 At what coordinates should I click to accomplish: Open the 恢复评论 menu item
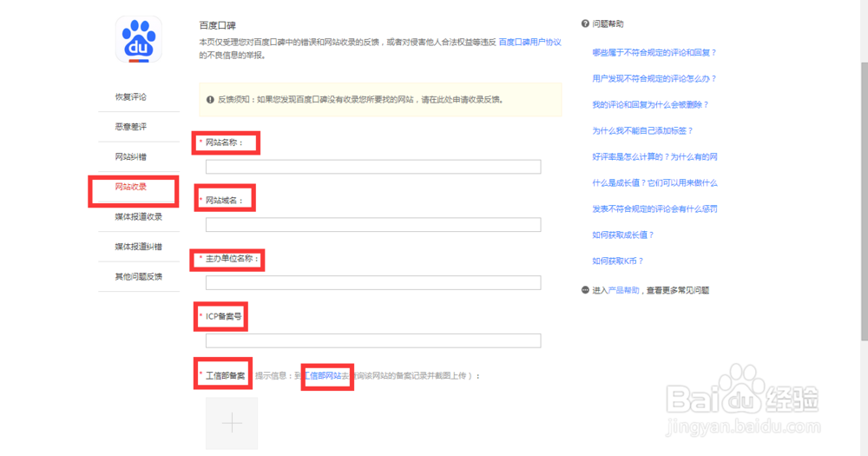point(131,97)
